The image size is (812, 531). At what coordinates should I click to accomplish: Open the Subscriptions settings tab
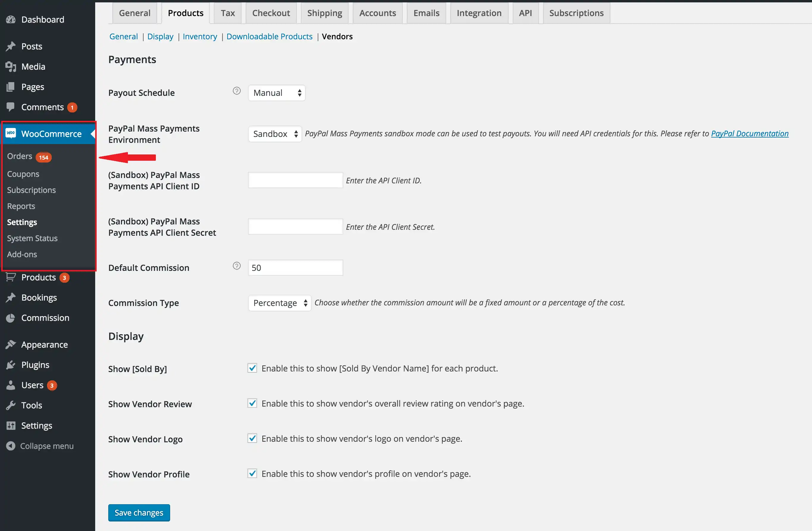(x=576, y=13)
